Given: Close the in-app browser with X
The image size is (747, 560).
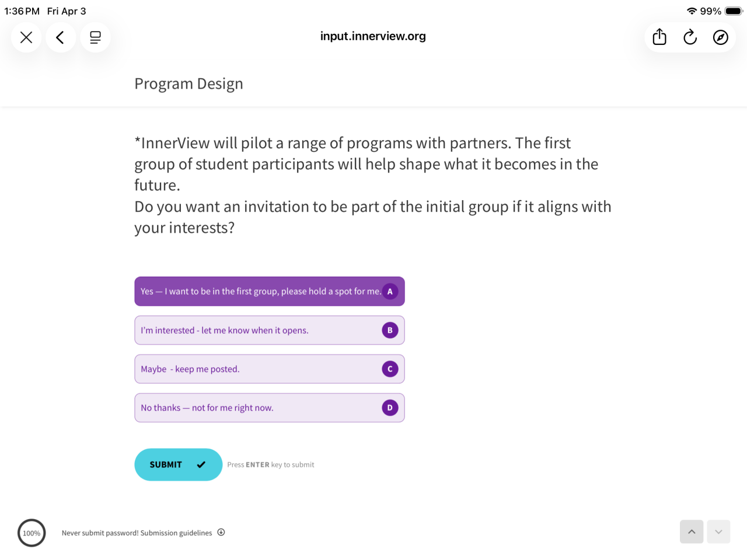Looking at the screenshot, I should [26, 38].
